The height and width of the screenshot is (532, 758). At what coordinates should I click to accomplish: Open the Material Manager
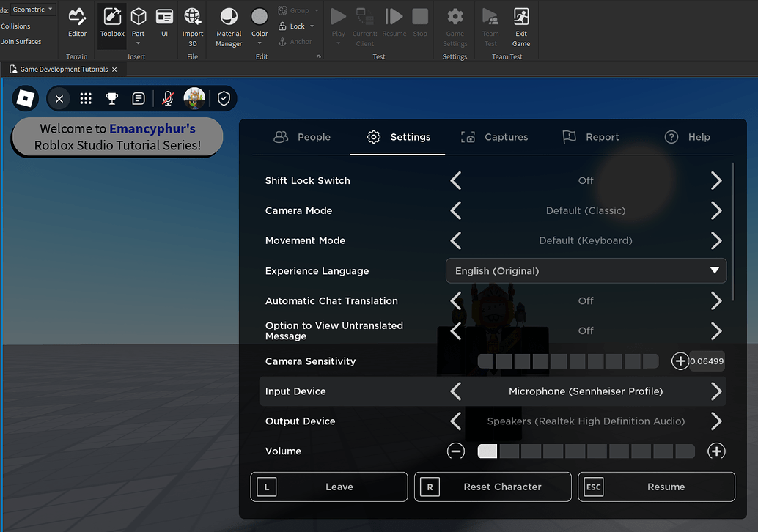pyautogui.click(x=228, y=26)
